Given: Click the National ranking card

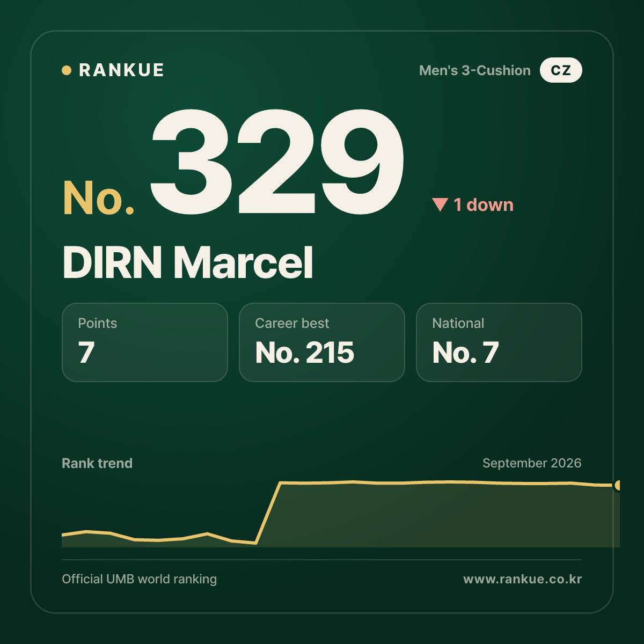Looking at the screenshot, I should 499,342.
